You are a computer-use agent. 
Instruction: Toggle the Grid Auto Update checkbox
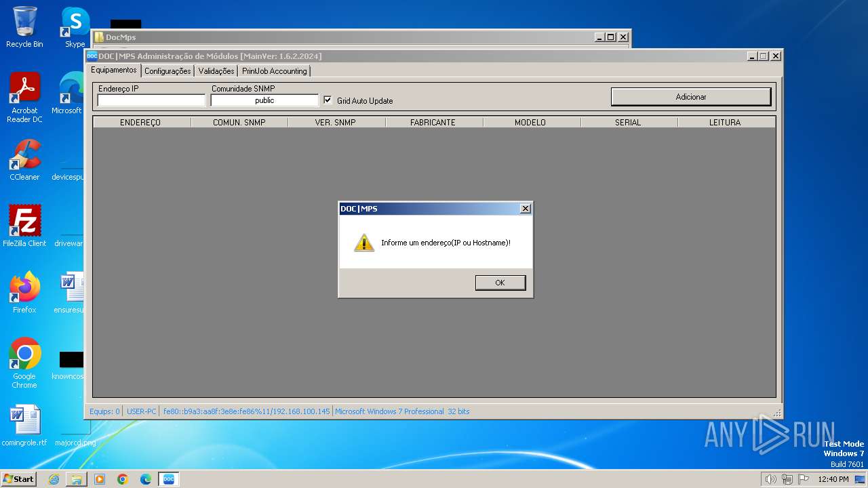click(328, 100)
